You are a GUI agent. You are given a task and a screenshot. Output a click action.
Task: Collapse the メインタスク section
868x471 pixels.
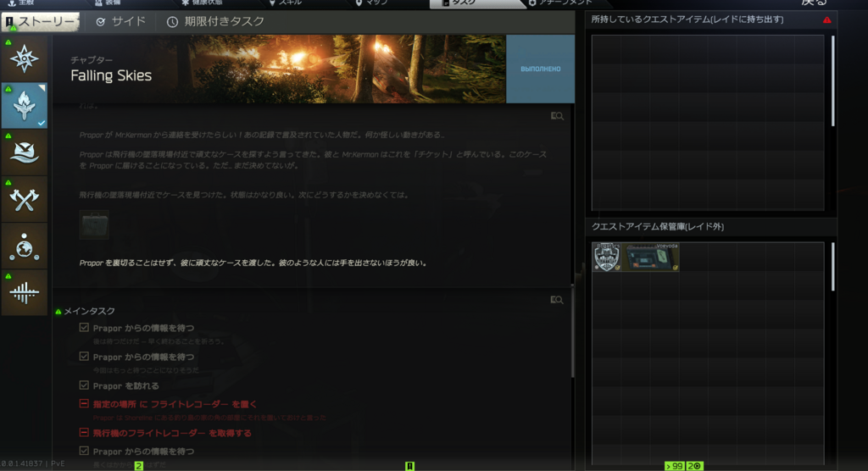point(58,312)
